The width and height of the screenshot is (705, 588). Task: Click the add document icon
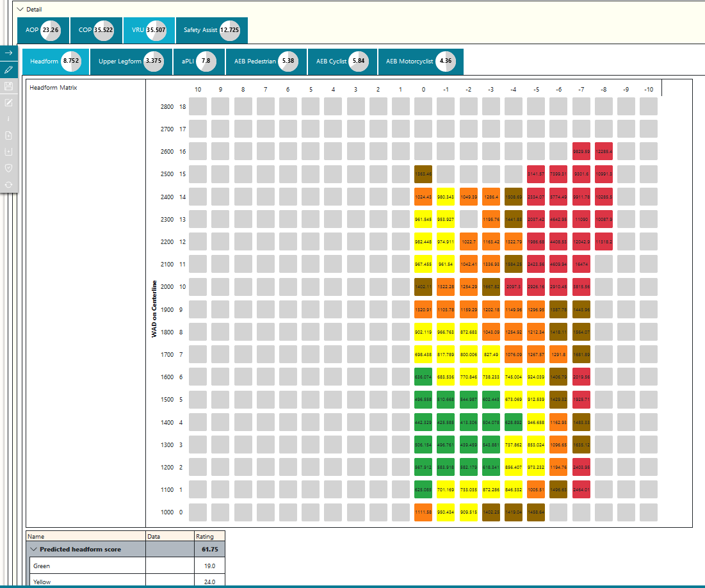pos(8,135)
